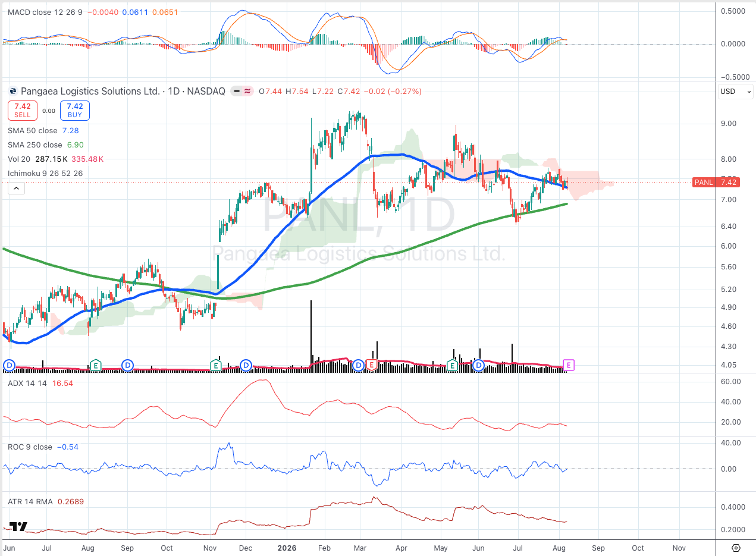Click the Pangaea Logistics Solutions Ltd. symbol title

point(90,92)
